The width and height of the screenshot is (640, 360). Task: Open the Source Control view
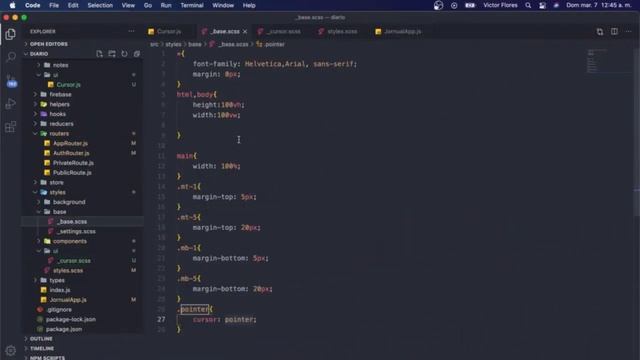pyautogui.click(x=11, y=80)
